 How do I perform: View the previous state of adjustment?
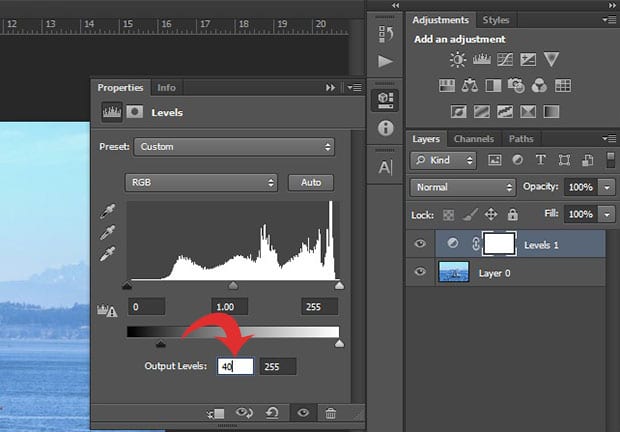point(244,413)
